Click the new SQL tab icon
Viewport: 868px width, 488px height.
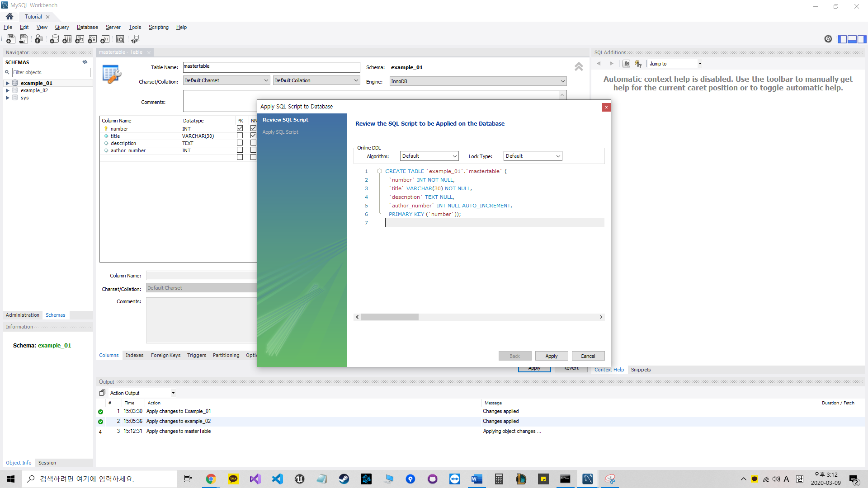[11, 39]
